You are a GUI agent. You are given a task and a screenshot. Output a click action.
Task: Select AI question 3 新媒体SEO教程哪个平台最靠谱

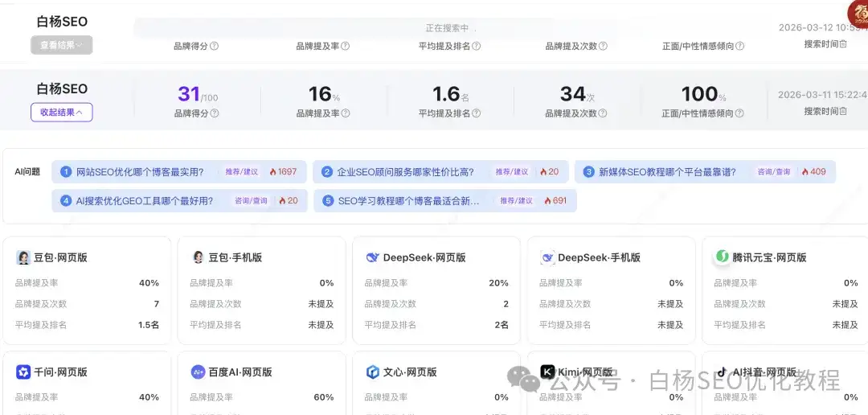click(x=706, y=172)
